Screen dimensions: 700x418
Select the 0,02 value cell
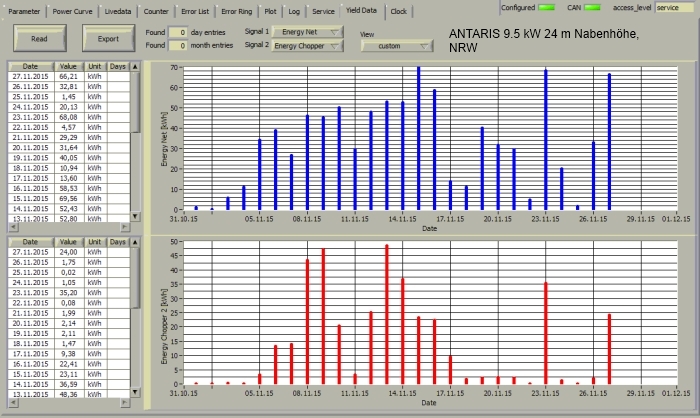coord(68,272)
